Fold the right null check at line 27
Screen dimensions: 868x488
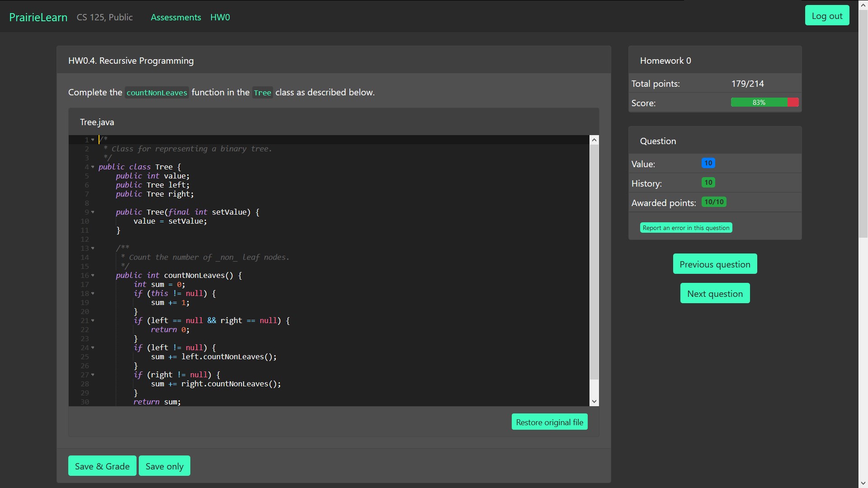click(x=93, y=375)
